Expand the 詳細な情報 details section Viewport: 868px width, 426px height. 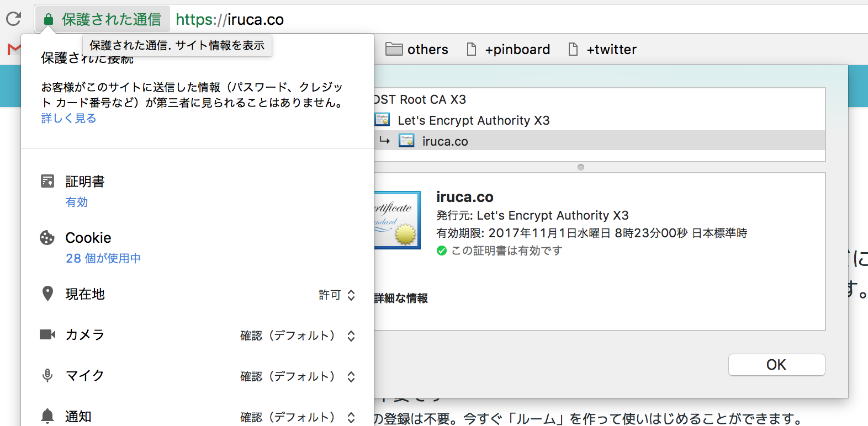tap(401, 299)
